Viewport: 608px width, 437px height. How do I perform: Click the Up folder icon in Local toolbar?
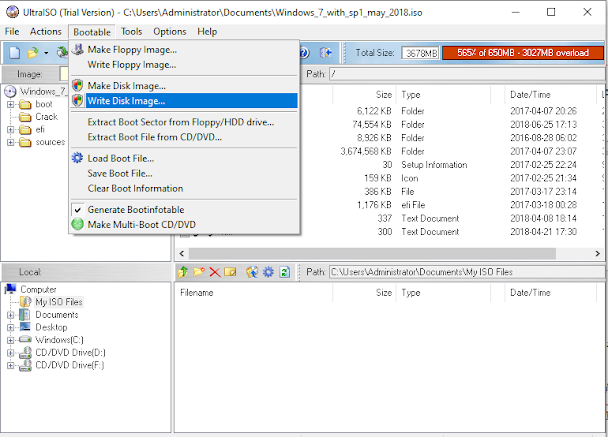183,272
